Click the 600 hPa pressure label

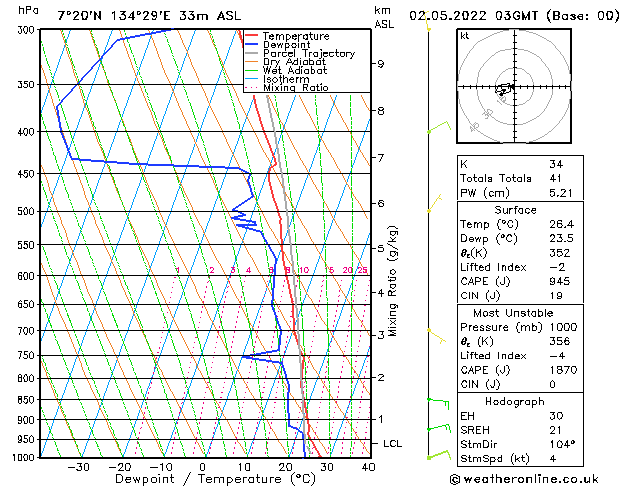pos(28,276)
